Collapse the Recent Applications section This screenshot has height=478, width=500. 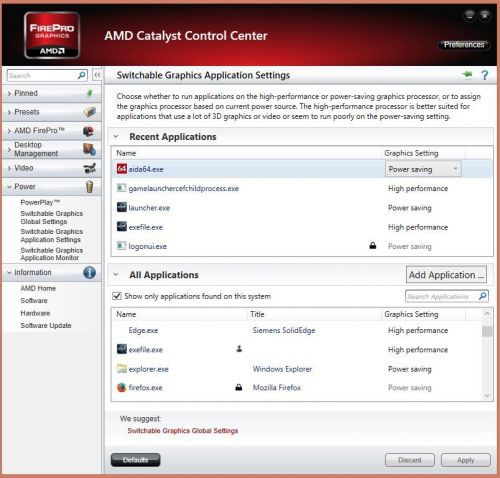pyautogui.click(x=116, y=136)
